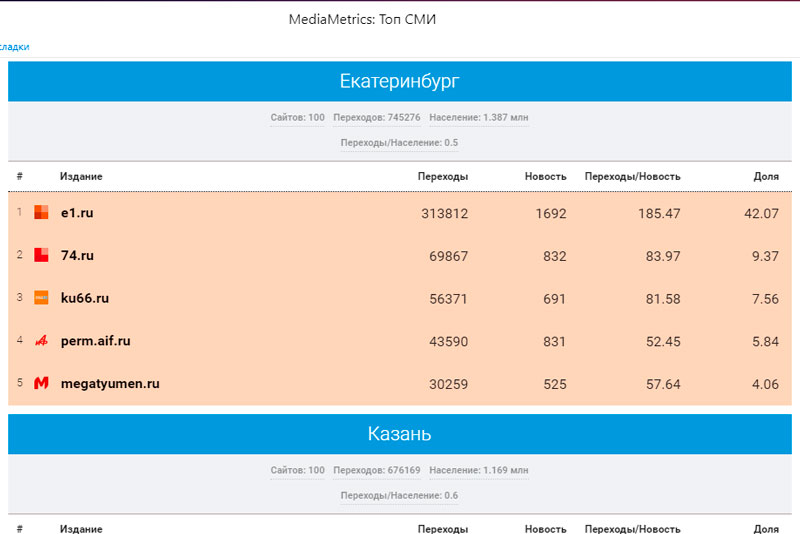Click the megatyumen.ru M icon

[41, 383]
